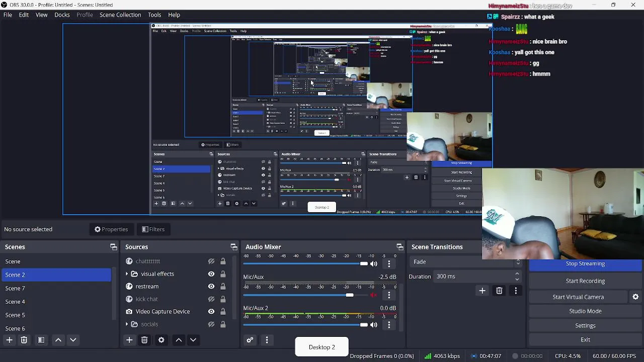The width and height of the screenshot is (644, 362).
Task: Open the File menu
Action: coord(8,15)
